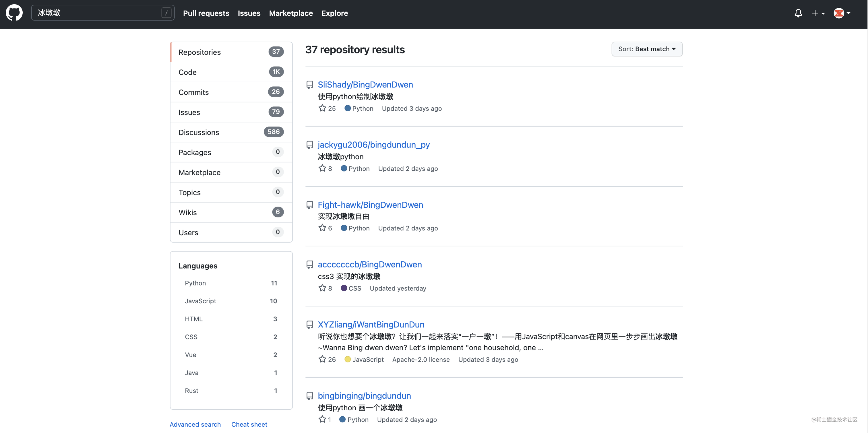Click 'Updated yesterday' text
Viewport: 868px width, 433px height.
pos(398,288)
